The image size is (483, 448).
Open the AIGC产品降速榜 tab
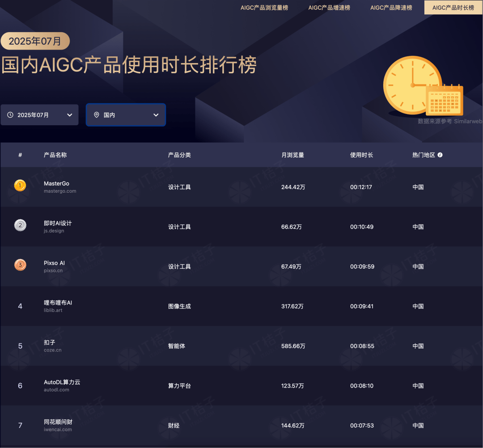pos(391,8)
